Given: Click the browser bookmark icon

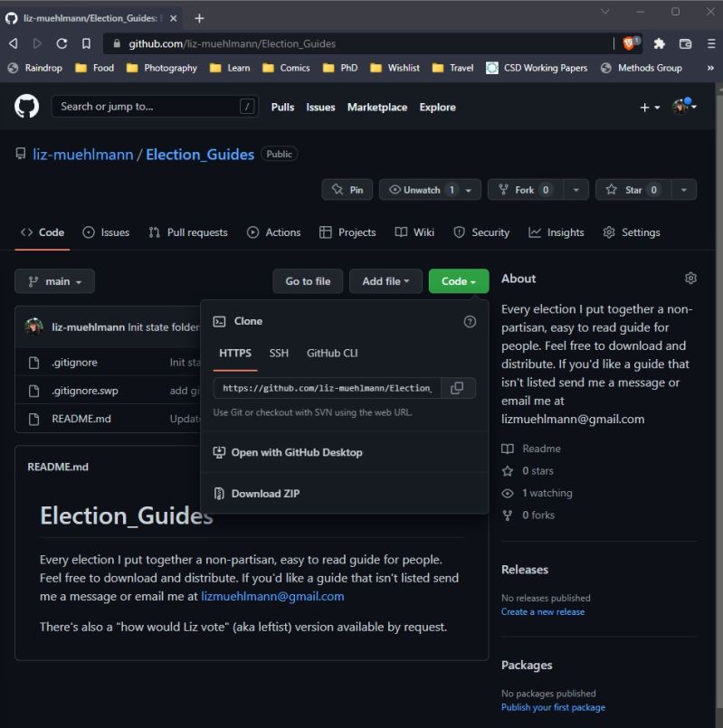Looking at the screenshot, I should [86, 43].
